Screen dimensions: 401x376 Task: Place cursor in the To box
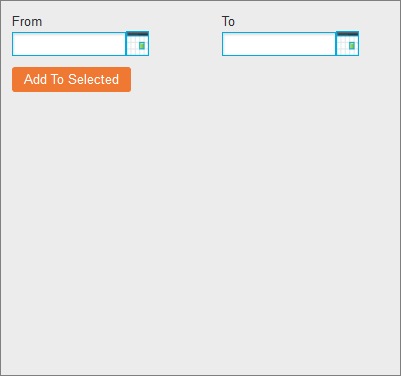click(x=279, y=44)
